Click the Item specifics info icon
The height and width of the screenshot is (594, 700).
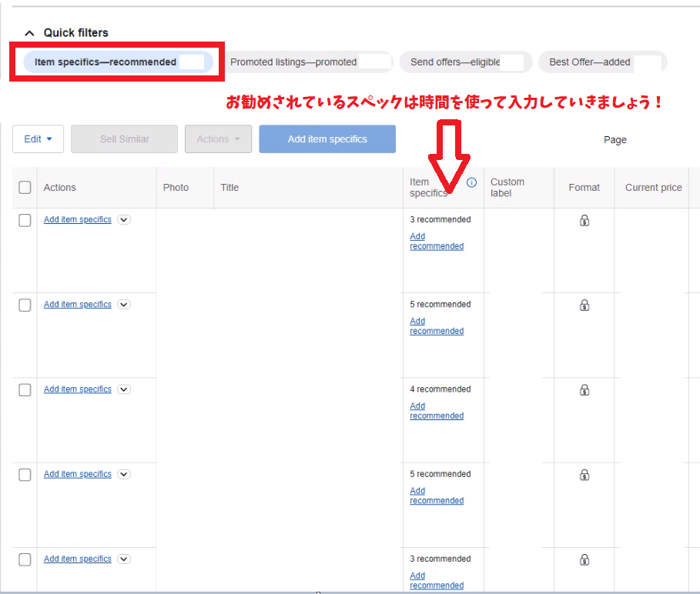click(471, 182)
